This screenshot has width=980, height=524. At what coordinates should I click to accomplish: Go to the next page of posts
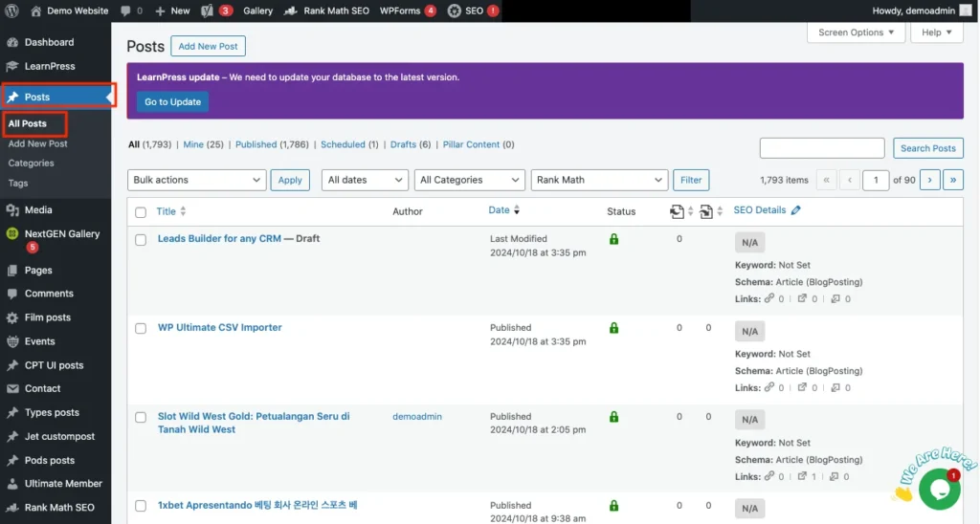(x=929, y=180)
